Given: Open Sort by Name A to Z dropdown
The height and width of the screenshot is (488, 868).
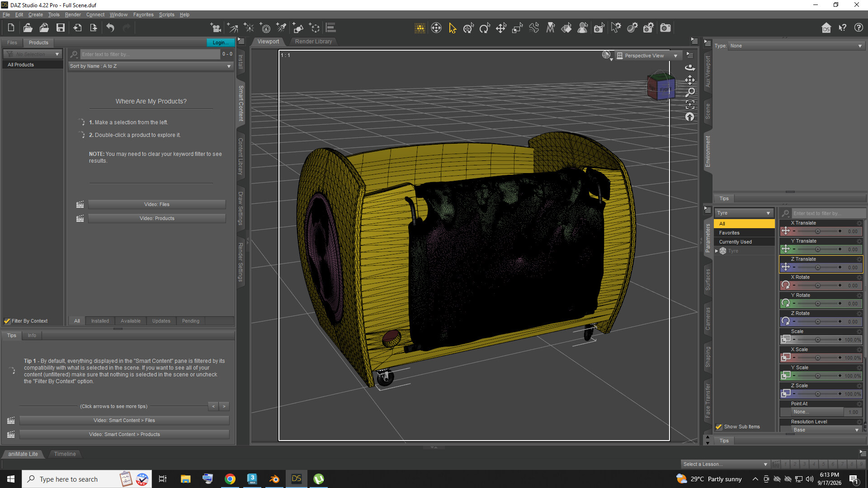Looking at the screenshot, I should (151, 66).
